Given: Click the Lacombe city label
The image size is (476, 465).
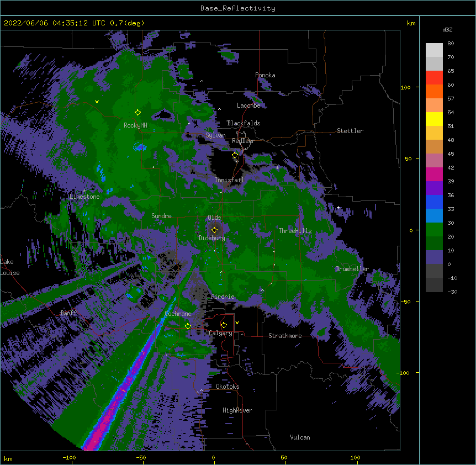Looking at the screenshot, I should click(248, 105).
